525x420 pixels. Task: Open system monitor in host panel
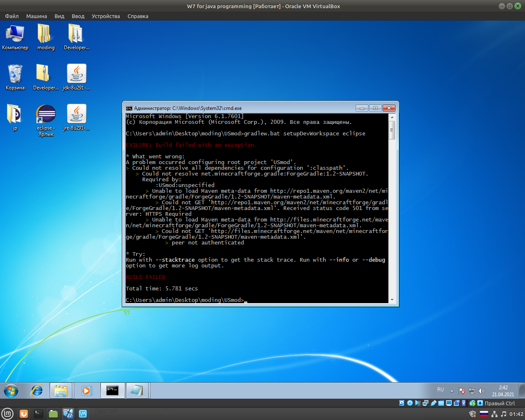coord(83,414)
